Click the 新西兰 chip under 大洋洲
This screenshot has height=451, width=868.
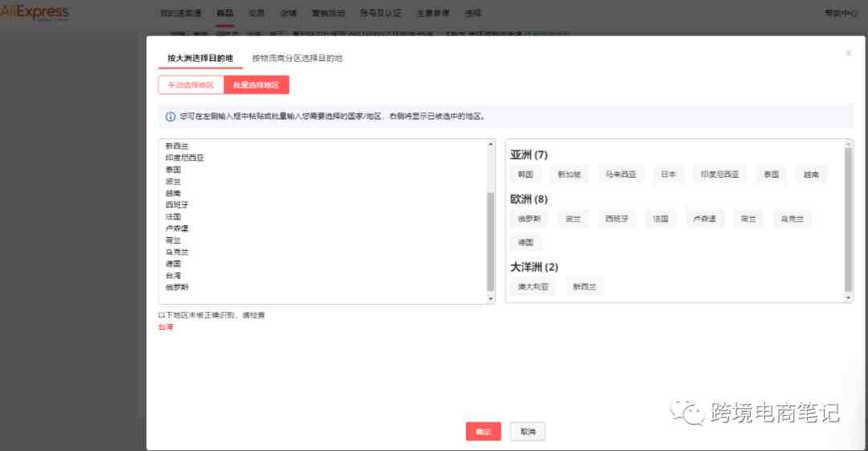coord(584,286)
